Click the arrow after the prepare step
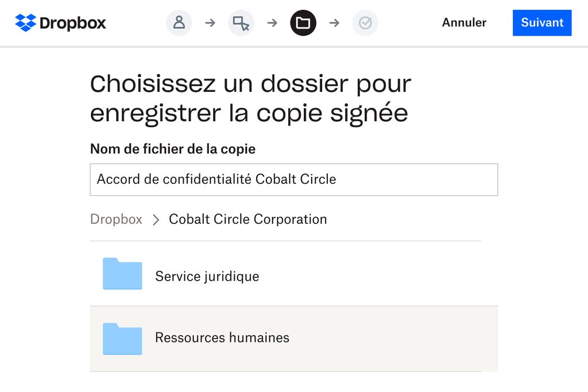Screen dimensions: 588x392 tap(272, 22)
